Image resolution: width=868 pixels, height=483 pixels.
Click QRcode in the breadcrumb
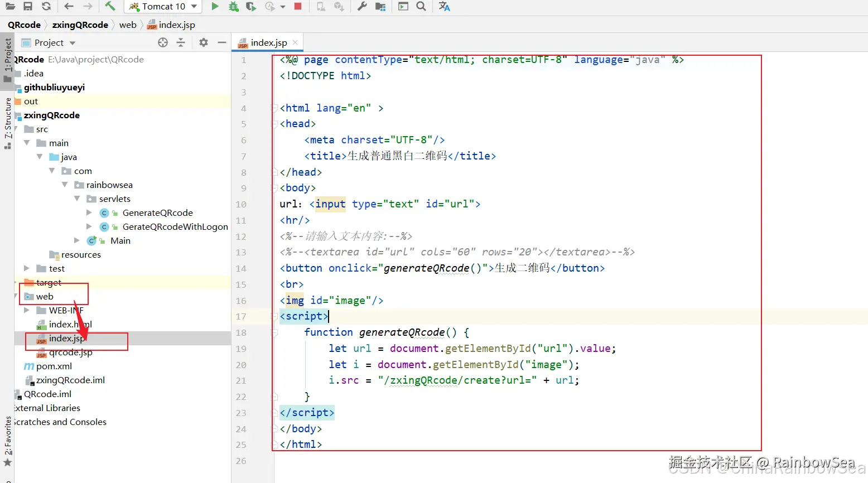click(24, 25)
